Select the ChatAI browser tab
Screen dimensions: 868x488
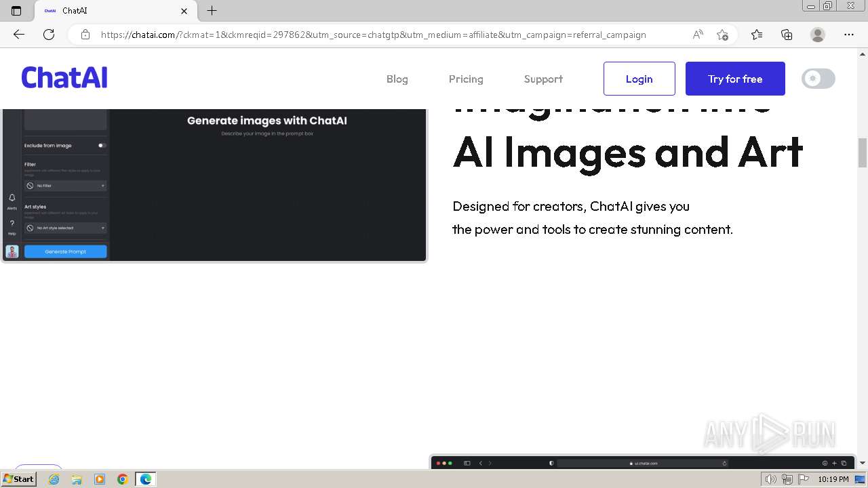tap(115, 11)
